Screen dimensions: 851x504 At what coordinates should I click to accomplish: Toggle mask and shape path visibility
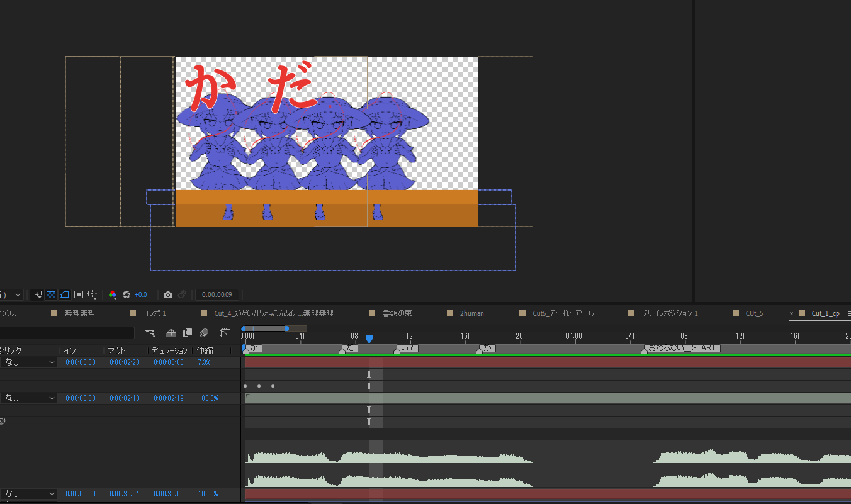pyautogui.click(x=65, y=294)
